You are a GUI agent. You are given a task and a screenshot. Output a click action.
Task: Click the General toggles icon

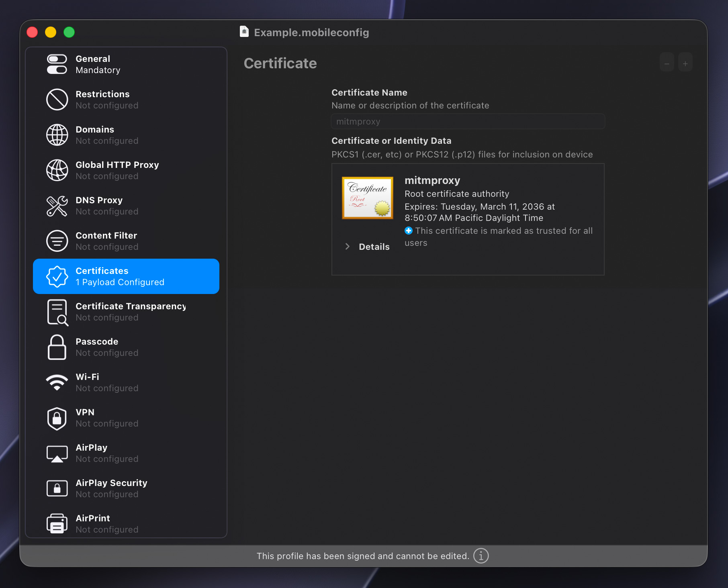pyautogui.click(x=57, y=64)
